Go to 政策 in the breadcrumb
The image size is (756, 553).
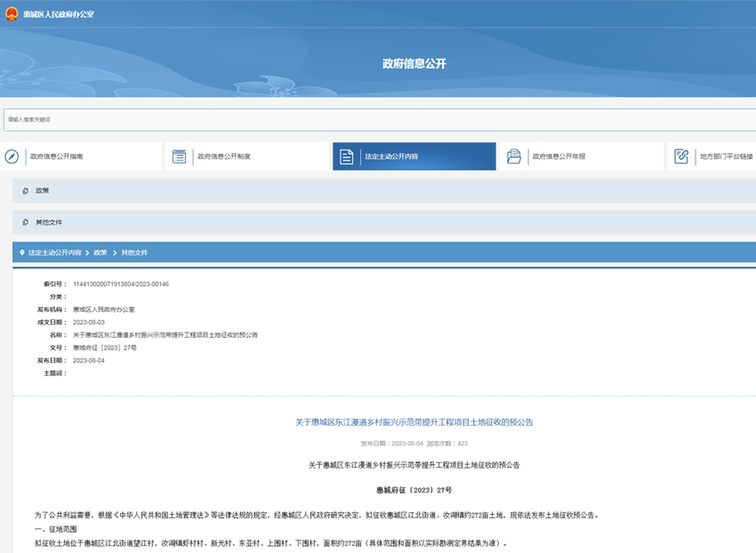101,253
